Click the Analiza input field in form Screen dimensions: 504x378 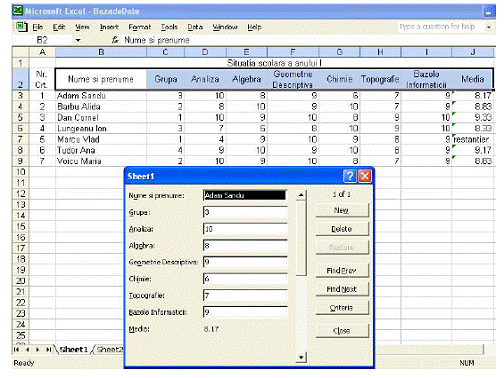(x=245, y=229)
